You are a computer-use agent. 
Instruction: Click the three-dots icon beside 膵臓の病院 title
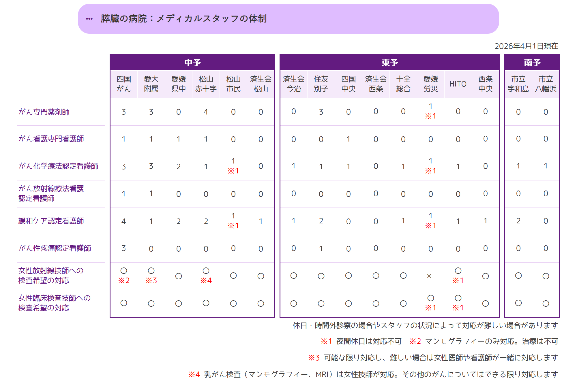[89, 19]
